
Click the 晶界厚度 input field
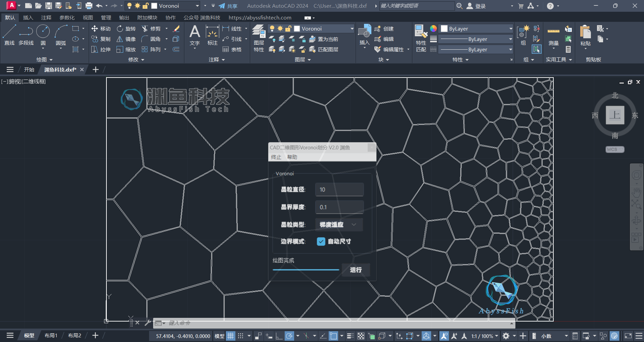339,207
